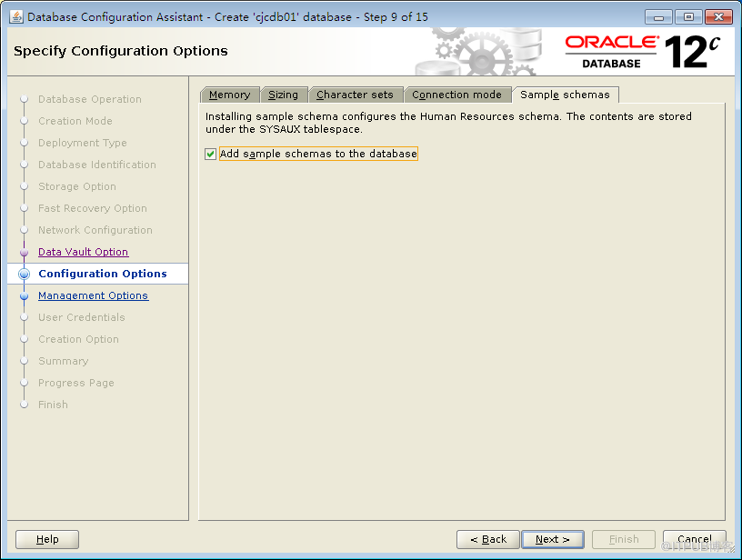Proceed with the Next button
Viewport: 742px width, 560px height.
[553, 539]
